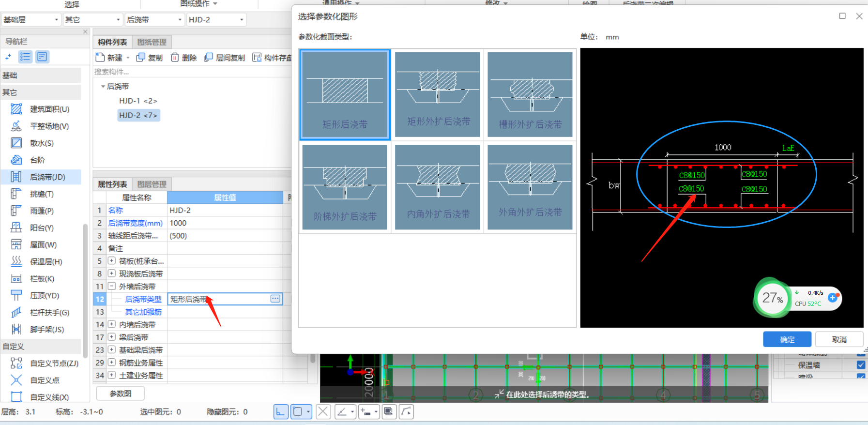Image resolution: width=868 pixels, height=425 pixels.
Task: Select the 内角外扩后浇带 section thumbnail
Action: click(x=438, y=187)
